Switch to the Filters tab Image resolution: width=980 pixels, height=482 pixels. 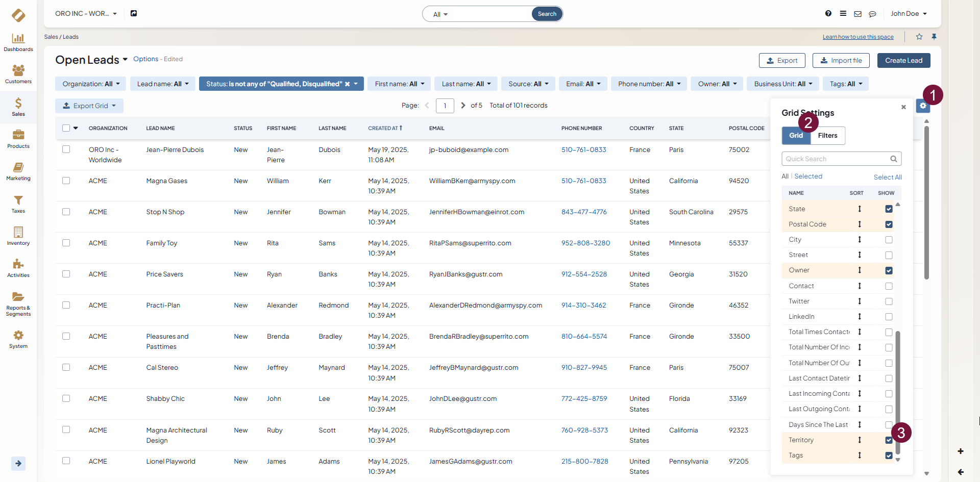(827, 136)
